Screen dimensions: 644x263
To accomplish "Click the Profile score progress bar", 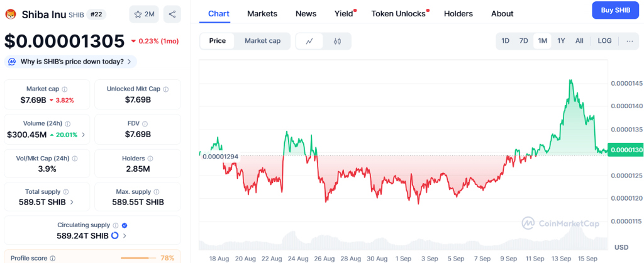I will pyautogui.click(x=138, y=258).
